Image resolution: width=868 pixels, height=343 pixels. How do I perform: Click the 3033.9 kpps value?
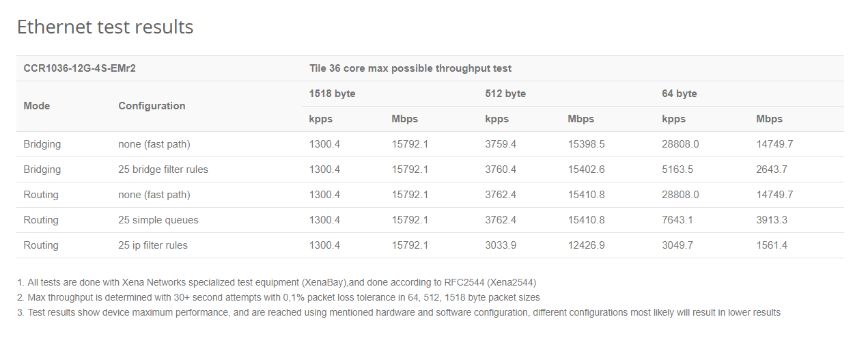coord(501,245)
